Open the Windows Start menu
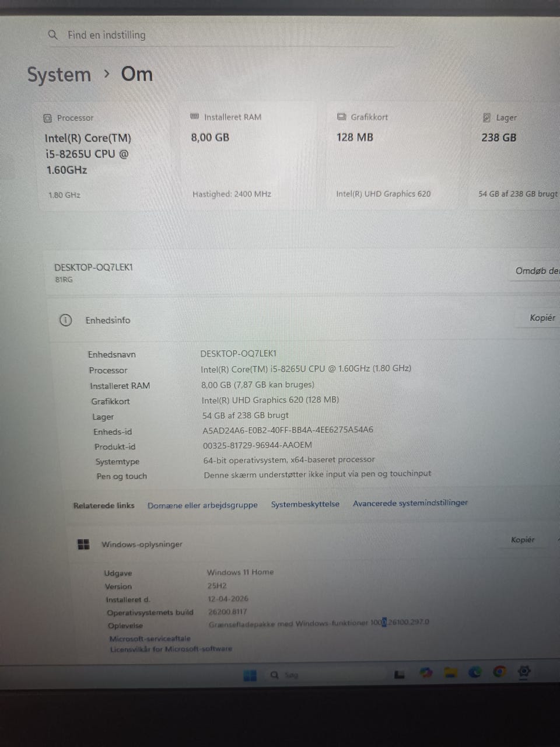Screen dimensions: 560x747 [250, 675]
